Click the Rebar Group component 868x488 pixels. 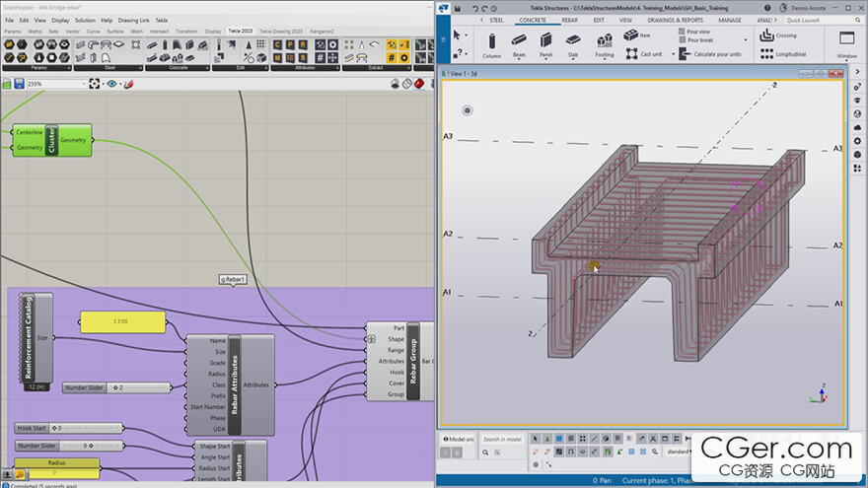click(412, 361)
